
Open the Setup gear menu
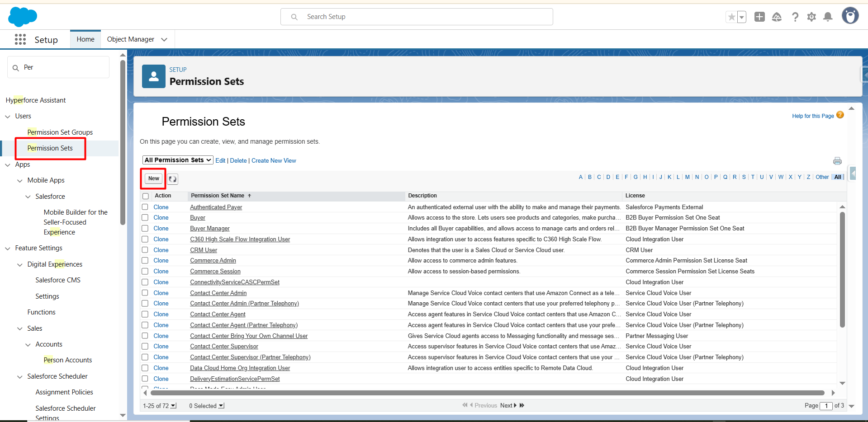[x=811, y=17]
